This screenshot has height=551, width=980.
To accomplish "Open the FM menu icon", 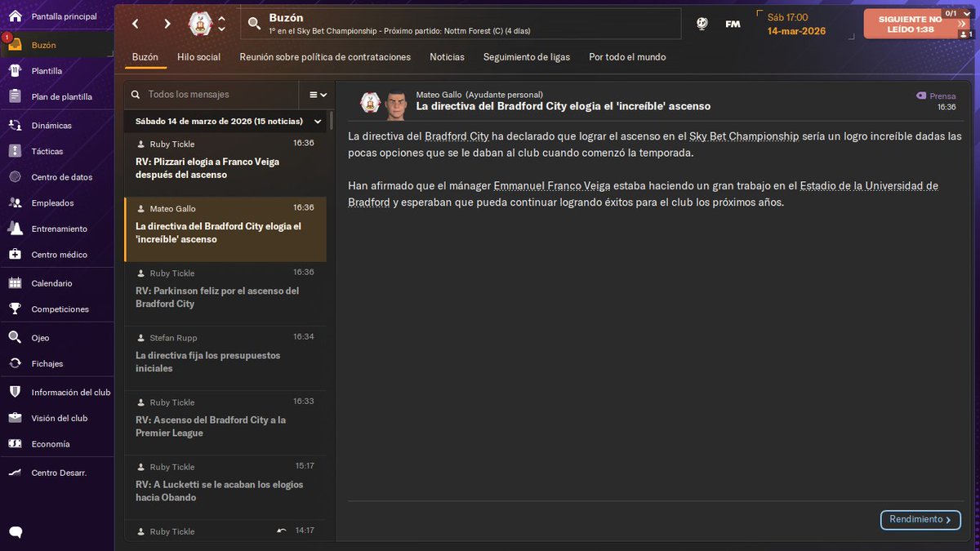I will (x=733, y=24).
